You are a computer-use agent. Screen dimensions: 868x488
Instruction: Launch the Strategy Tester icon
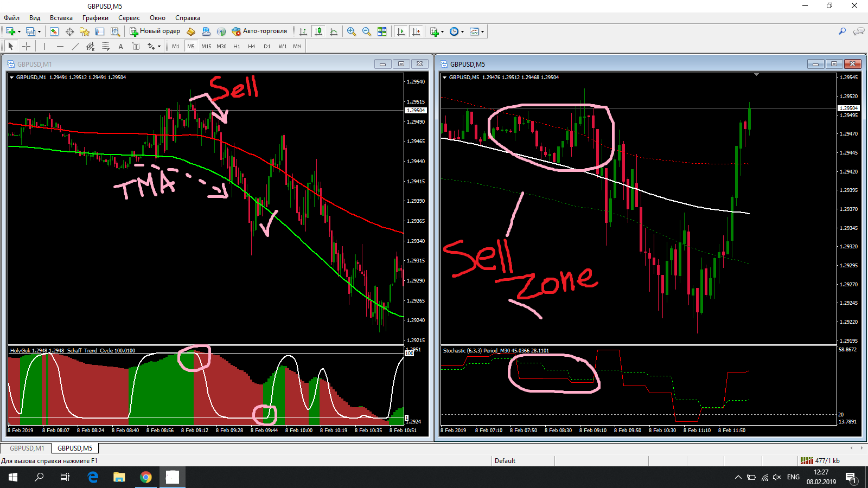[115, 31]
